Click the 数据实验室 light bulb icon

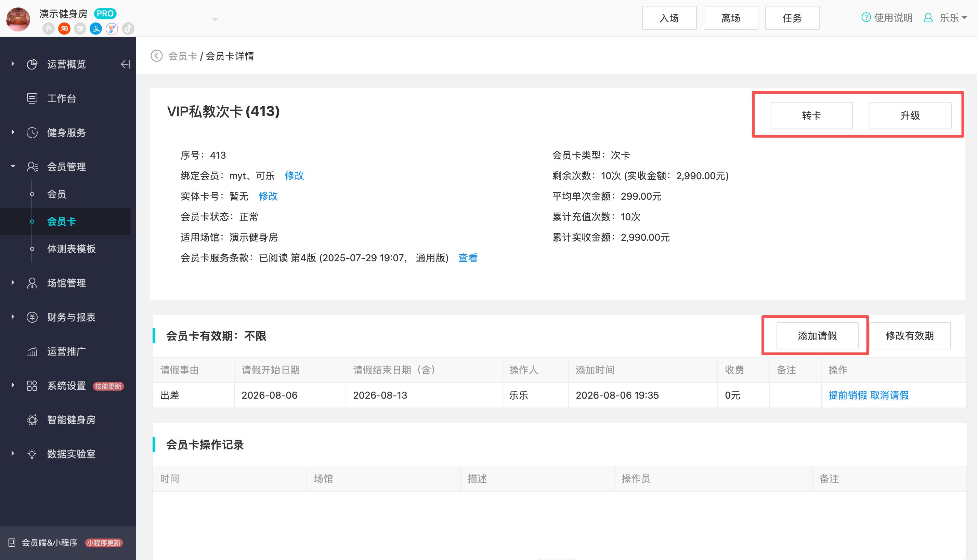click(x=32, y=454)
